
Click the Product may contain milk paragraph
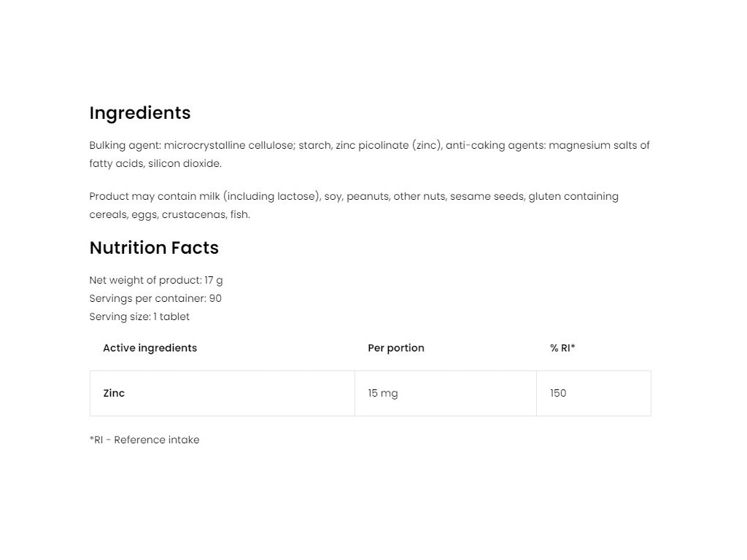[354, 205]
